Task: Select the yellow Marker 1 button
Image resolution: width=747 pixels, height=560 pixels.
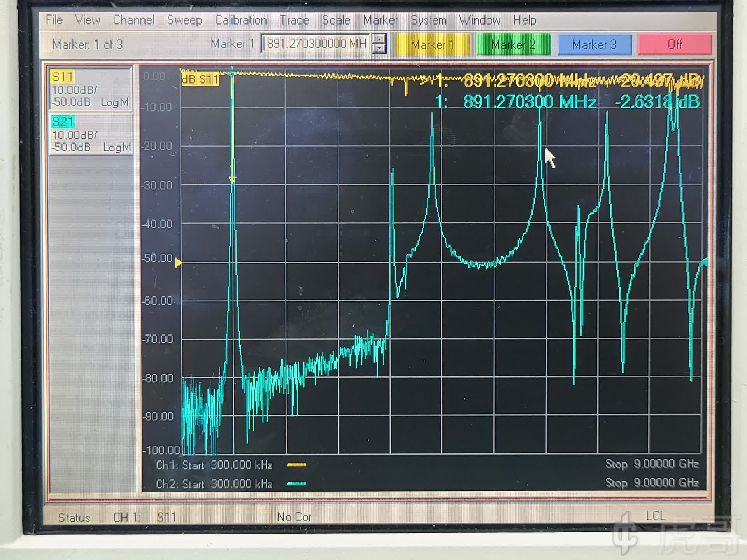Action: [432, 45]
